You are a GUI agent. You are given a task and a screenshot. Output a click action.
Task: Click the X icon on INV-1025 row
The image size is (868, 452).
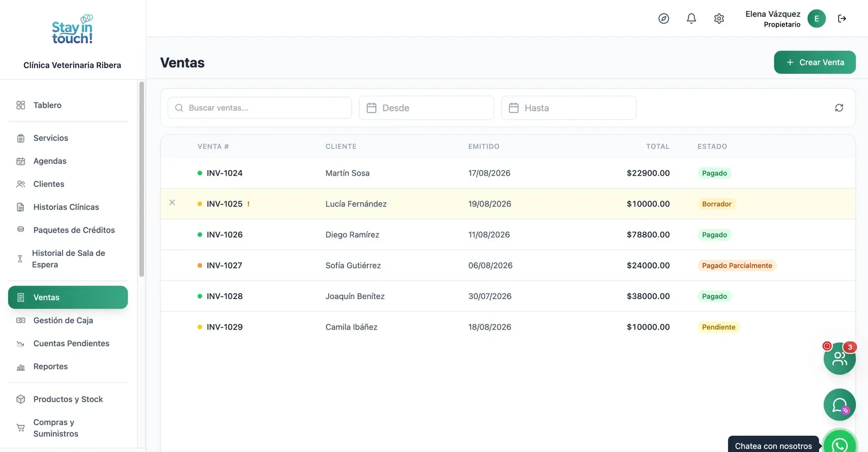point(172,203)
